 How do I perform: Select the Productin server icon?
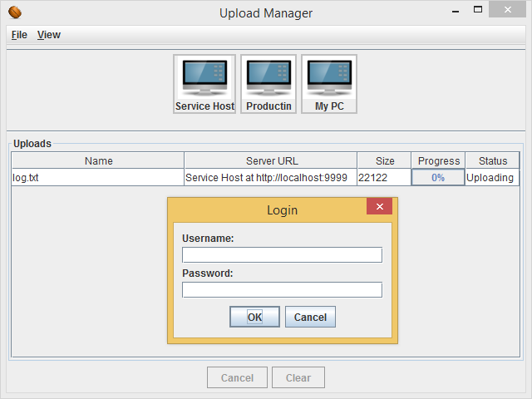(268, 84)
